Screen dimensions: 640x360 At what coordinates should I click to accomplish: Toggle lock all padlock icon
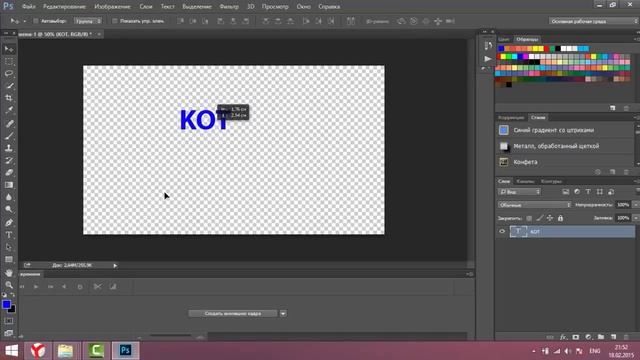[560, 218]
